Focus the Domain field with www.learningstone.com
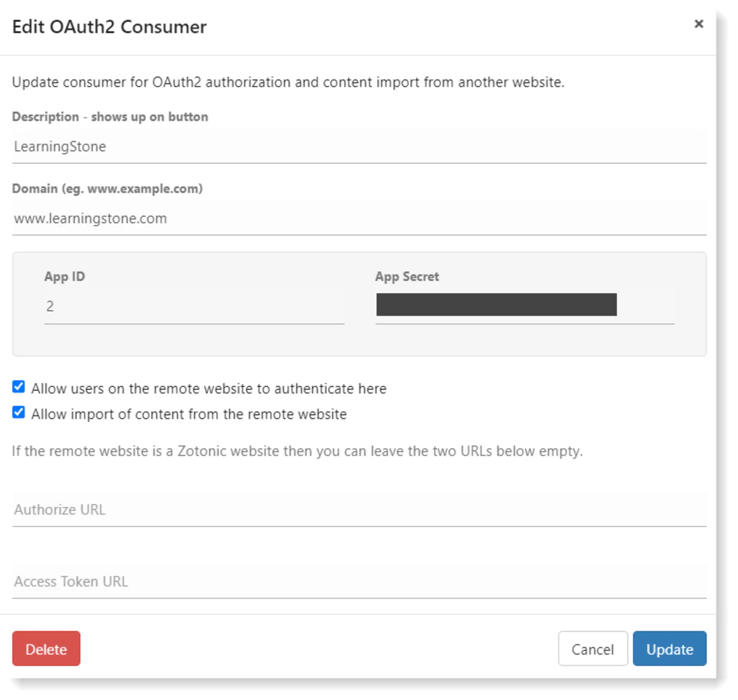The height and width of the screenshot is (700, 738). click(359, 218)
